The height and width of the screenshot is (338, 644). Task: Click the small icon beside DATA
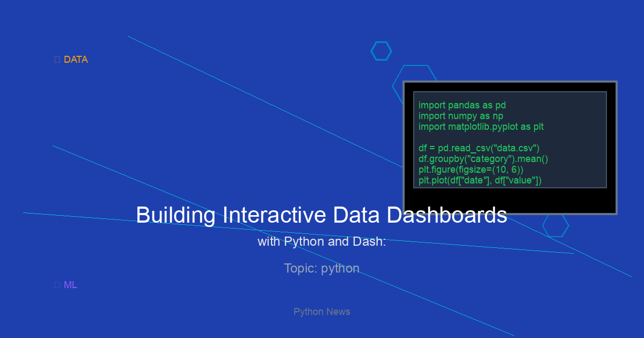[57, 60]
